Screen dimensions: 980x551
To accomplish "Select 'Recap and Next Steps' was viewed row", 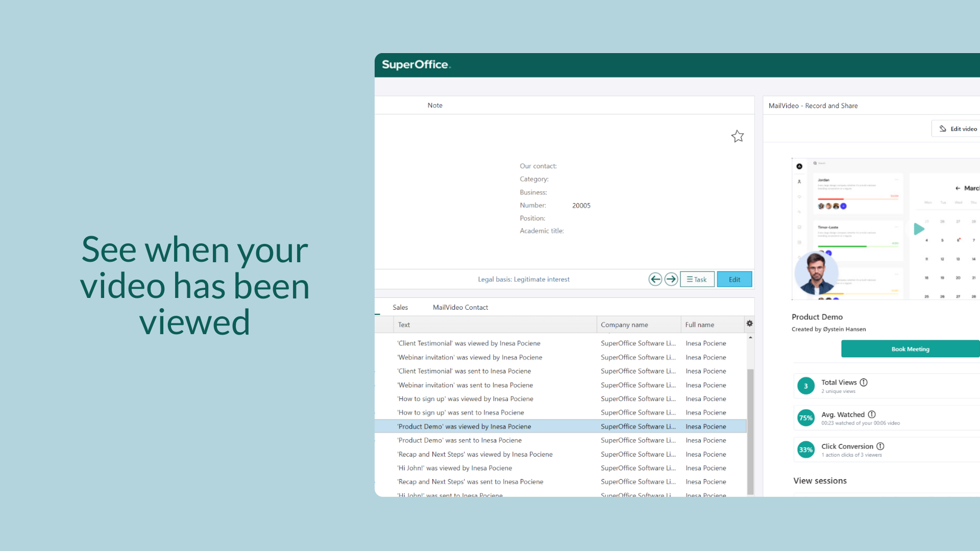I will (560, 454).
